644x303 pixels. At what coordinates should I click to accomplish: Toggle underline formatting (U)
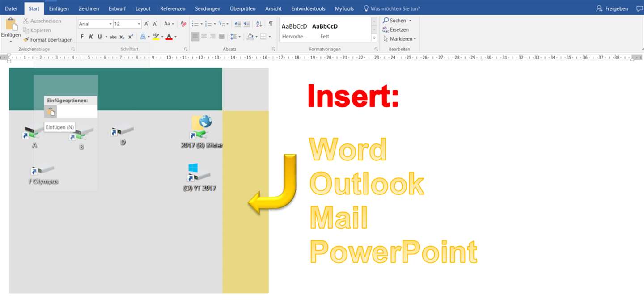coord(100,37)
